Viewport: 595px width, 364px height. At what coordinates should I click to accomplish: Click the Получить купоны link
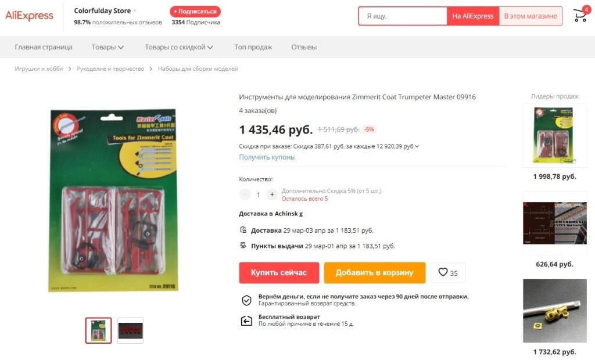coord(267,157)
